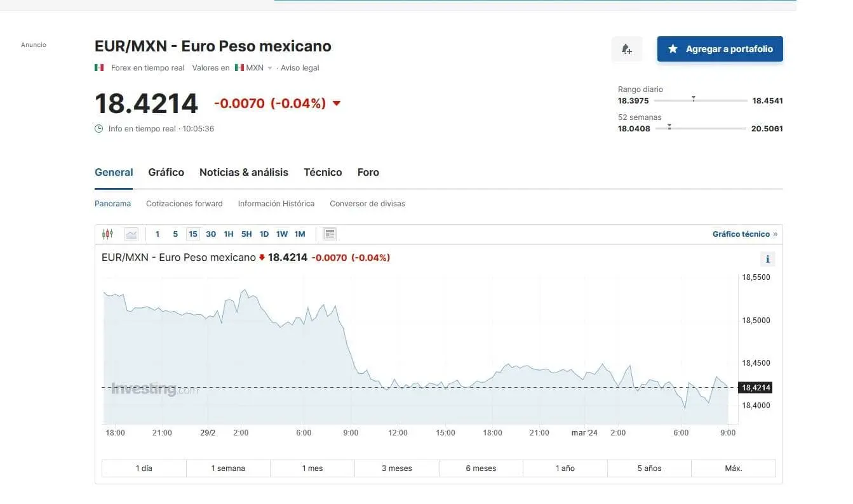
Task: Select the 1H interval
Action: (x=229, y=234)
